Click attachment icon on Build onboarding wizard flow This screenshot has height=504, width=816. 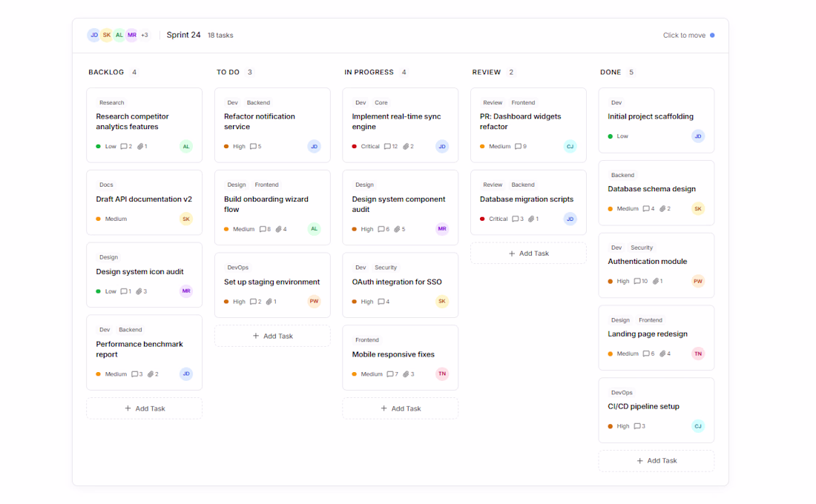click(x=279, y=229)
